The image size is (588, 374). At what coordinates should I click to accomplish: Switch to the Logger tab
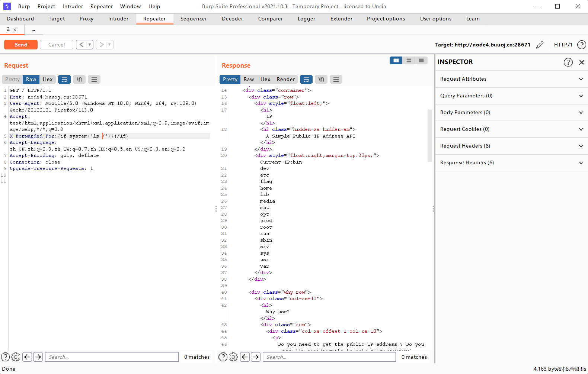(306, 19)
